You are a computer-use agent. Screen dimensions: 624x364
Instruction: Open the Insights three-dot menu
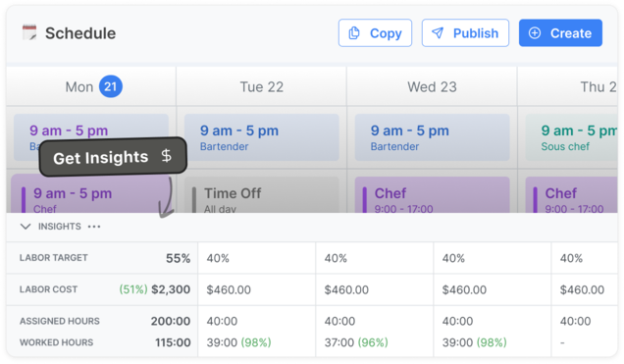(x=94, y=227)
